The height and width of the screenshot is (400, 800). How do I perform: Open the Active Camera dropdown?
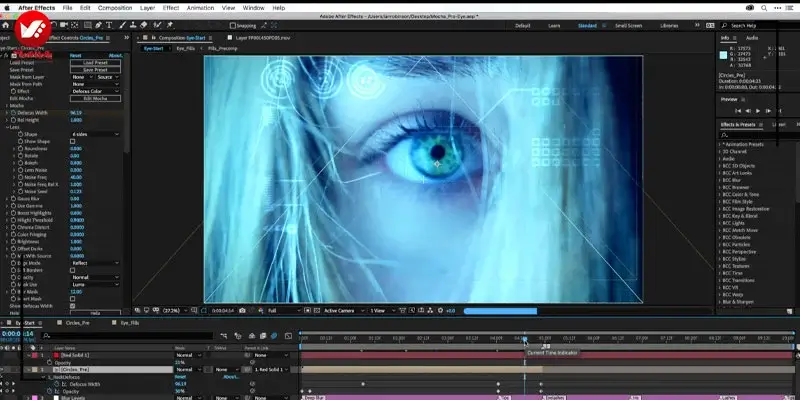click(344, 310)
